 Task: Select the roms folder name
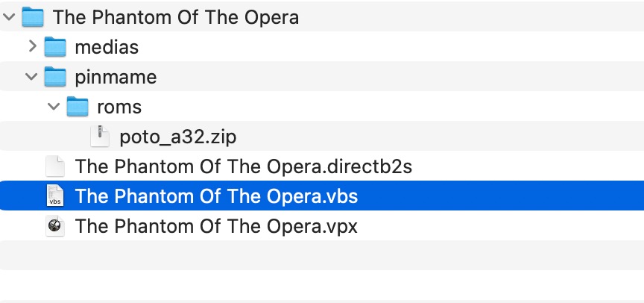(119, 107)
